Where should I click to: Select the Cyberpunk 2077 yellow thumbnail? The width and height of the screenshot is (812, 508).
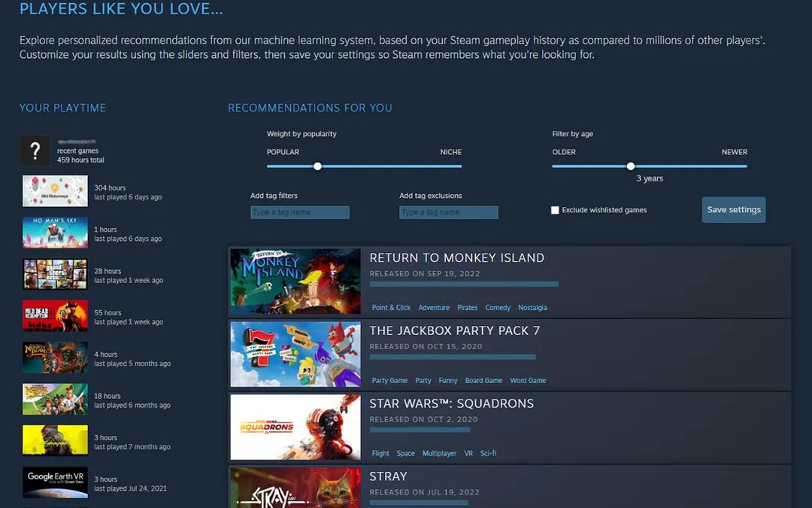pos(55,440)
